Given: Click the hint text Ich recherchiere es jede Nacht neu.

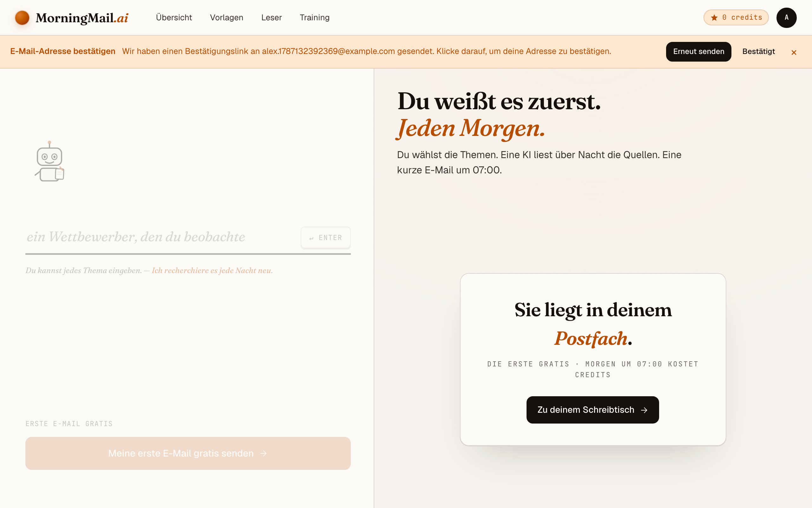Looking at the screenshot, I should coord(212,271).
